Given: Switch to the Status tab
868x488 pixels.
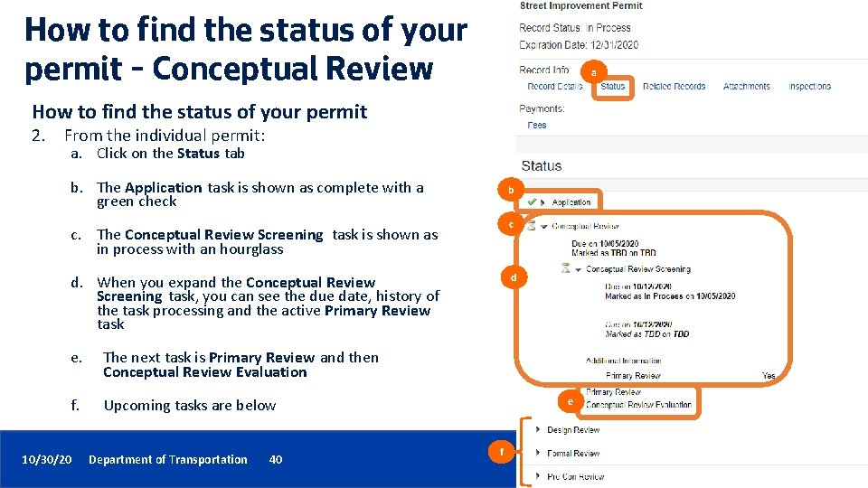Looking at the screenshot, I should point(612,87).
